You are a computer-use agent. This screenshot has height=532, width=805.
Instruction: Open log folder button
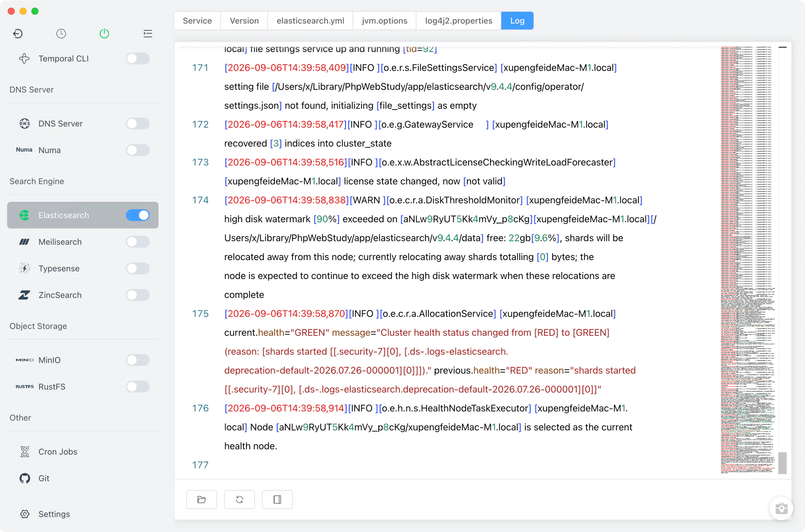tap(202, 499)
